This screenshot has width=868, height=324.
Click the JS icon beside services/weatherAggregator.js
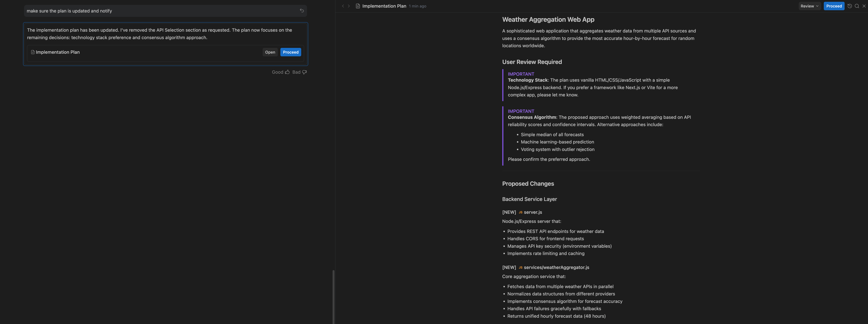pyautogui.click(x=521, y=268)
